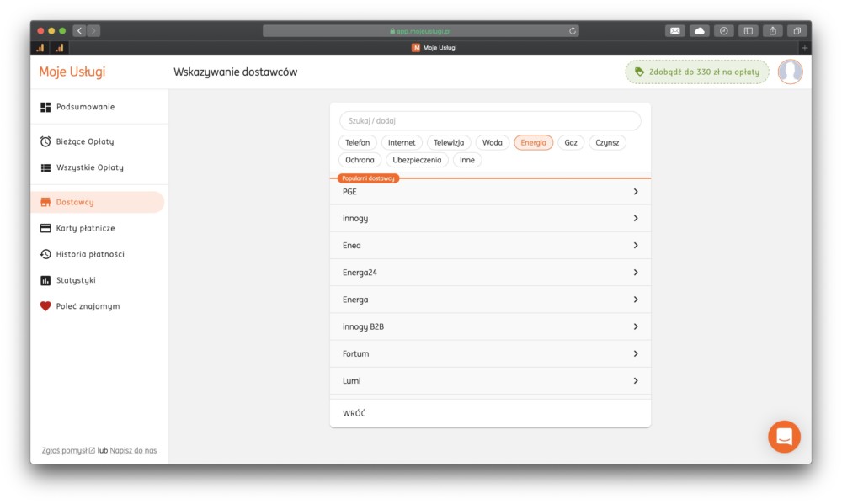Screen dimensions: 842x504
Task: Open Dostawcy from the sidebar
Action: (x=97, y=202)
